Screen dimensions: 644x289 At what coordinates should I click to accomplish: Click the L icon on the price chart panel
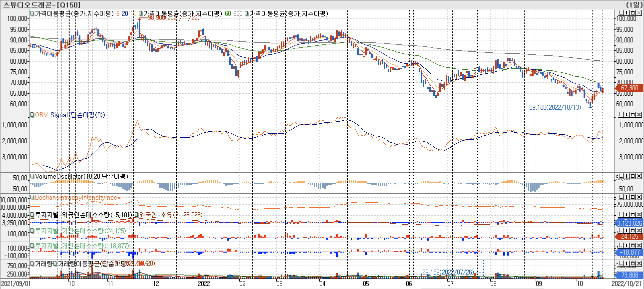[x=621, y=13]
